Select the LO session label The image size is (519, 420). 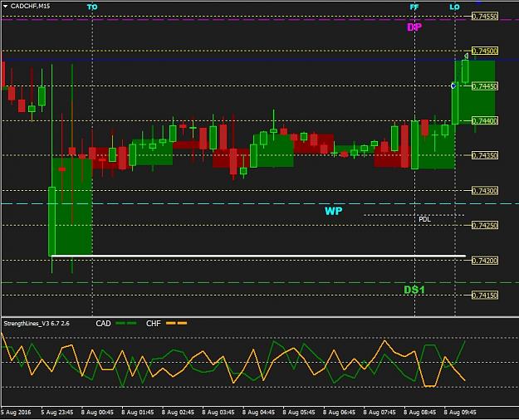coord(455,7)
